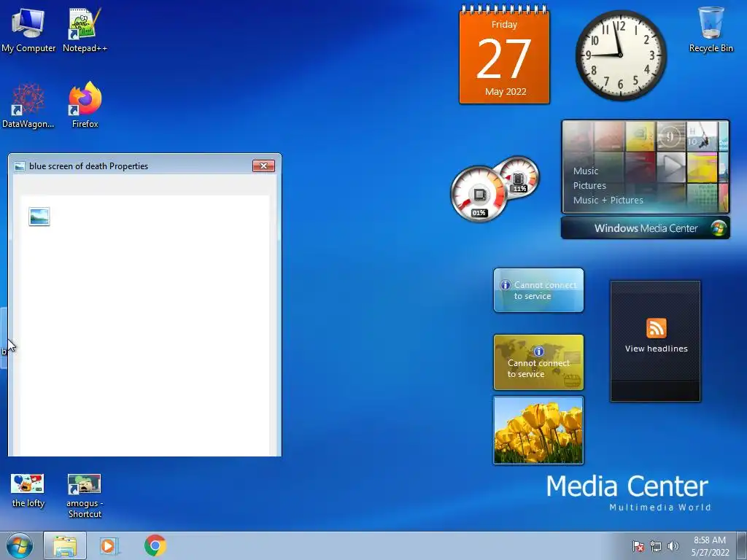Click the Action Center flag tray icon
This screenshot has width=747, height=560.
click(x=638, y=546)
